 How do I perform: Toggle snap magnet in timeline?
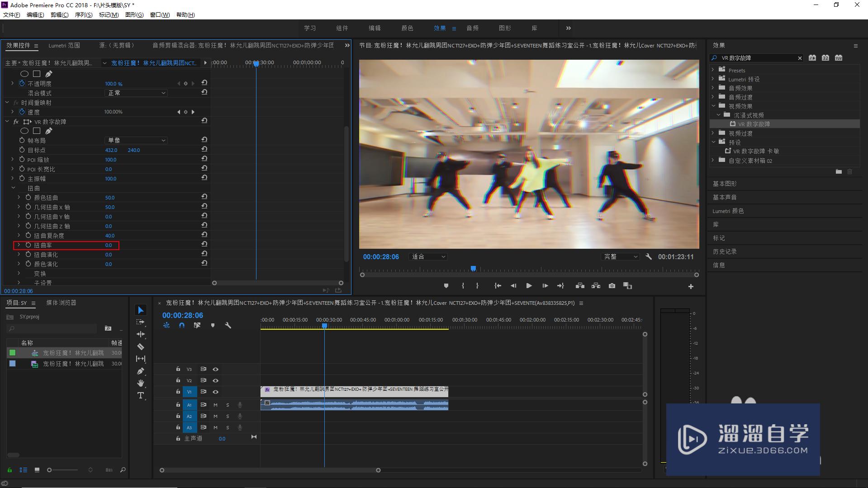182,325
